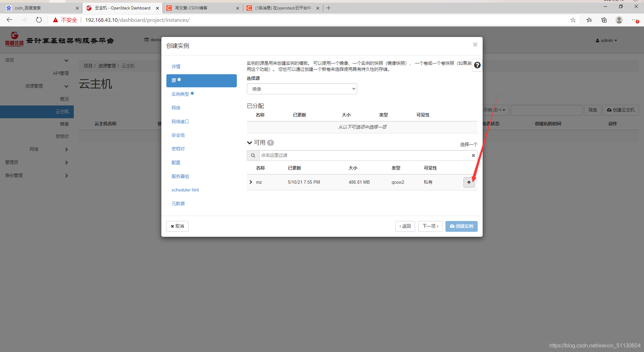
Task: Click the 取消 button
Action: pos(177,226)
